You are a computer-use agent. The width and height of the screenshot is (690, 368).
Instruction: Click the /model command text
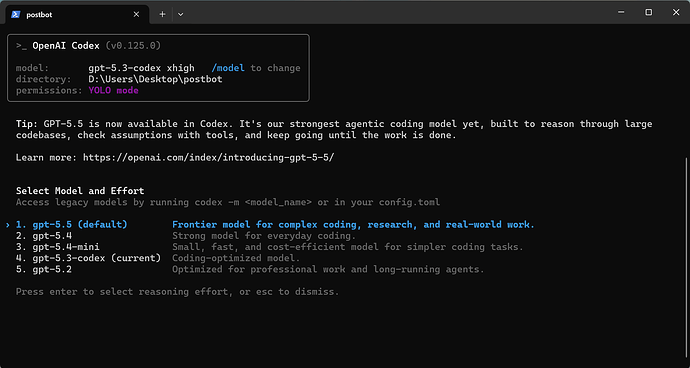[228, 68]
